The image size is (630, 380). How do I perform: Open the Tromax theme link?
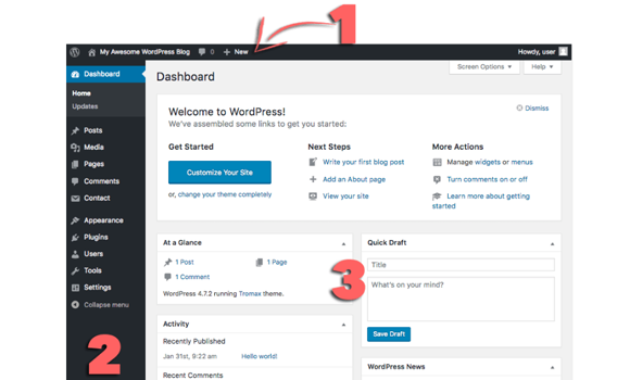[x=250, y=294]
